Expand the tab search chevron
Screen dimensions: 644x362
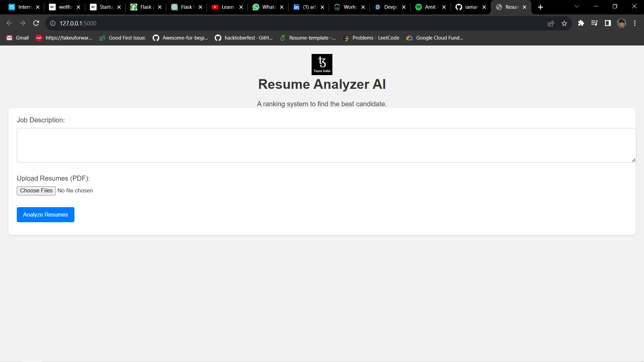coord(577,7)
